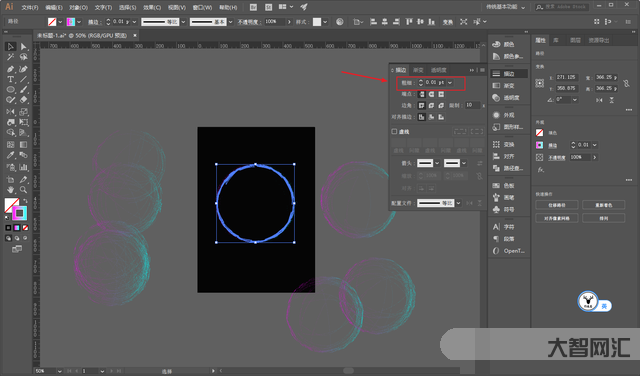
Task: Select the Zoom magnifier tool
Action: (23, 190)
